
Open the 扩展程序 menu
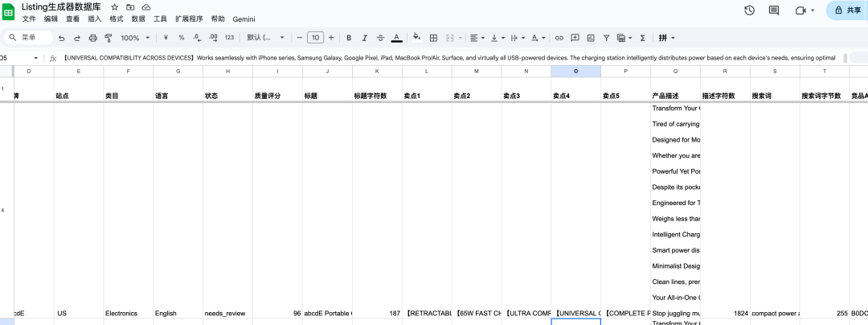[x=190, y=19]
